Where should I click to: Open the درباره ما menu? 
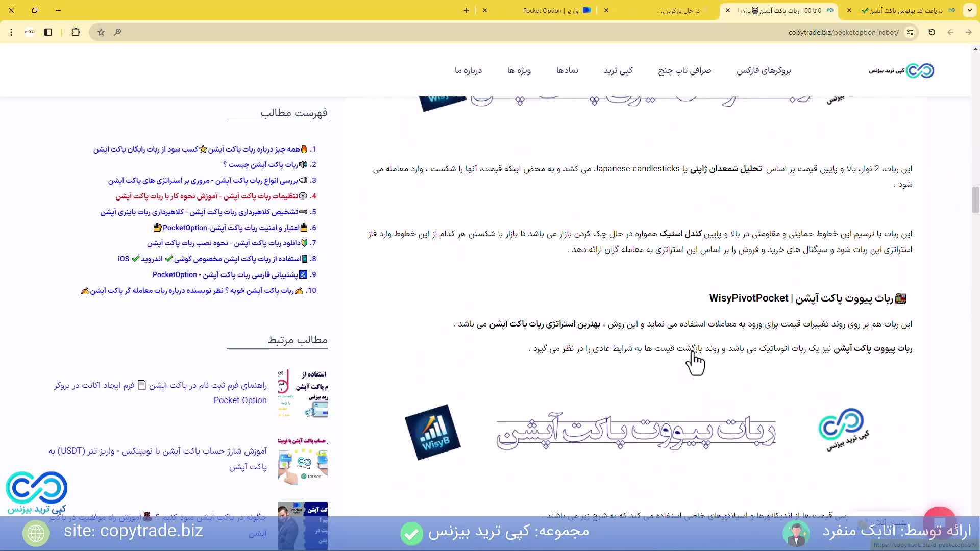coord(468,70)
